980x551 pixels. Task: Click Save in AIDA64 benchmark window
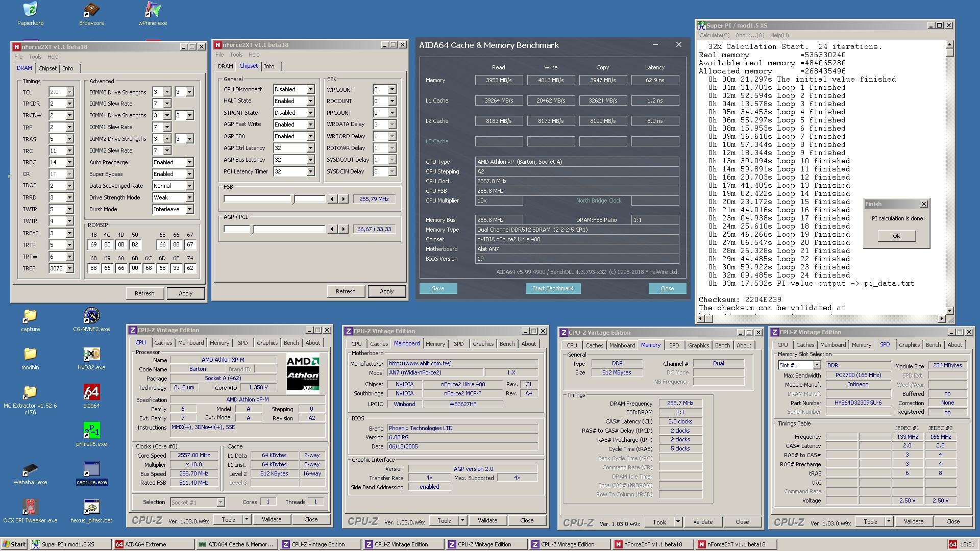tap(438, 288)
